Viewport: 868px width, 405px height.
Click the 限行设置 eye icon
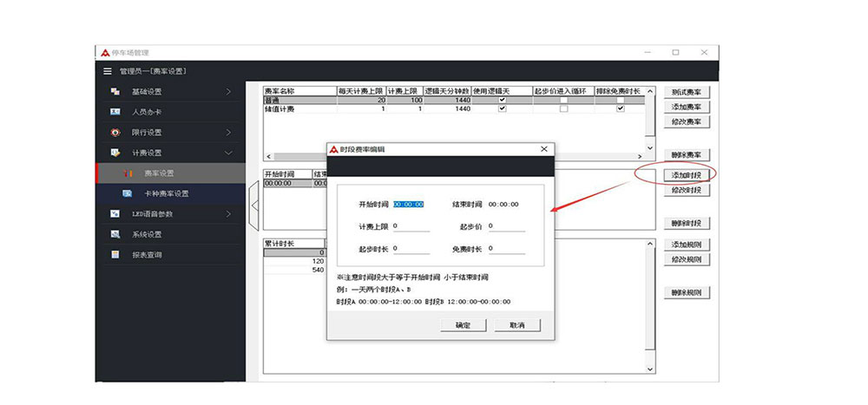point(115,133)
